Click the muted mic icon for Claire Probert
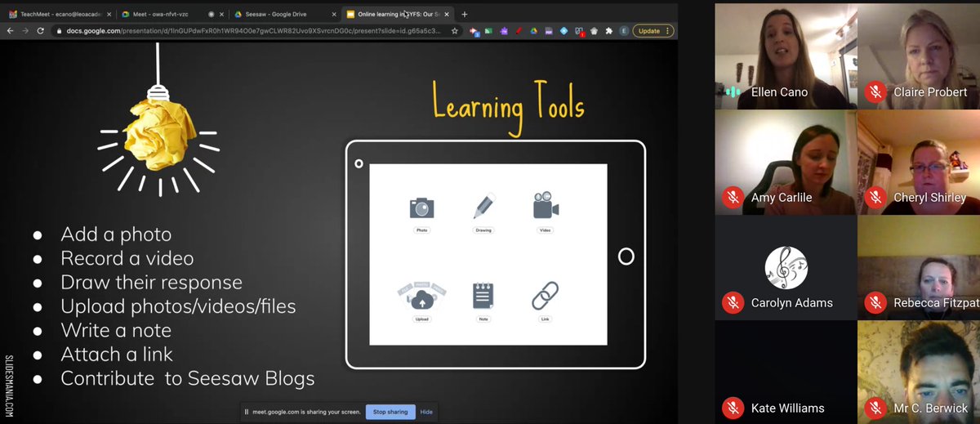Image resolution: width=980 pixels, height=424 pixels. tap(876, 91)
